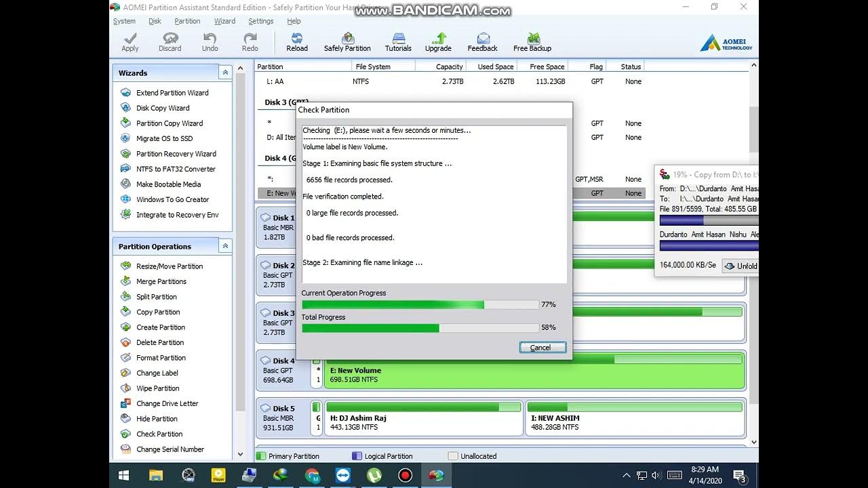
Task: Cancel the Check Partition operation
Action: [x=542, y=348]
